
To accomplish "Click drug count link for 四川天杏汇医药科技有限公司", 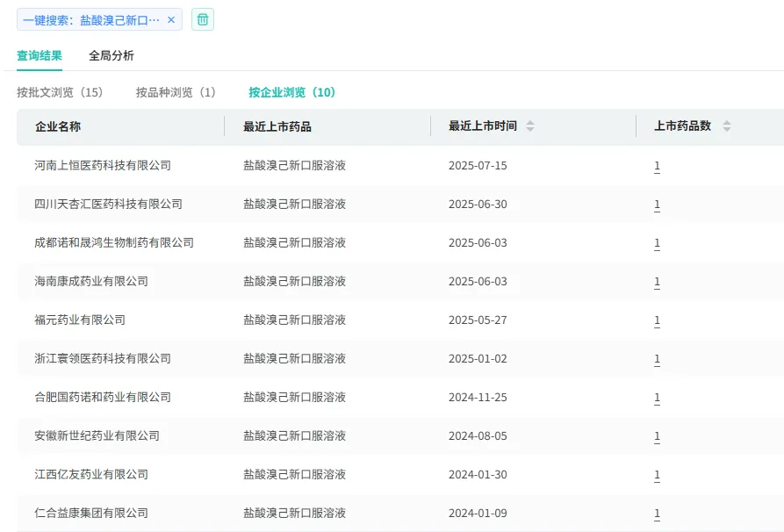I will click(657, 205).
